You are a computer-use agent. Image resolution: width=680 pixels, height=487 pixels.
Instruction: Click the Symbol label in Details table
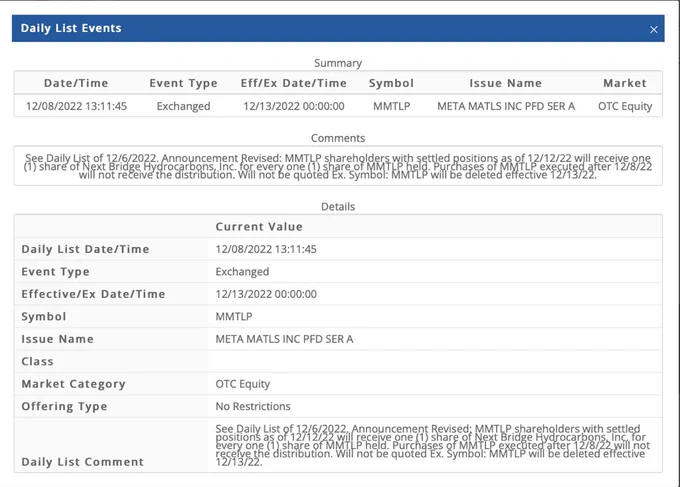click(x=44, y=317)
